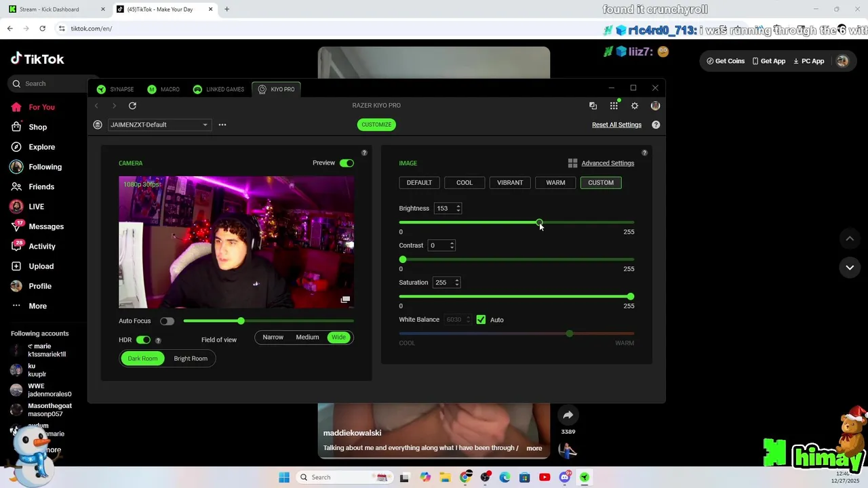Expand the video caption with more
868x488 pixels.
pyautogui.click(x=534, y=449)
